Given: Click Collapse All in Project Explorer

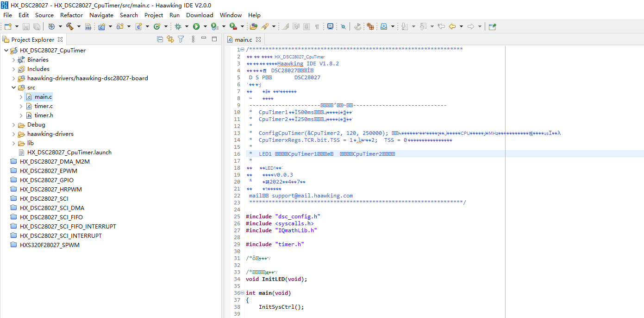Looking at the screenshot, I should [x=160, y=39].
